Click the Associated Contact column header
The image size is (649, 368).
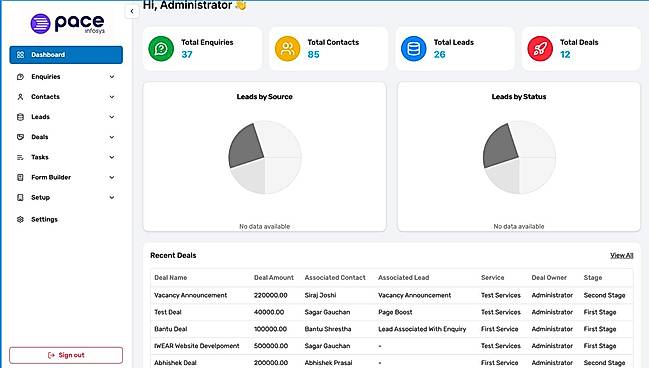pyautogui.click(x=335, y=278)
